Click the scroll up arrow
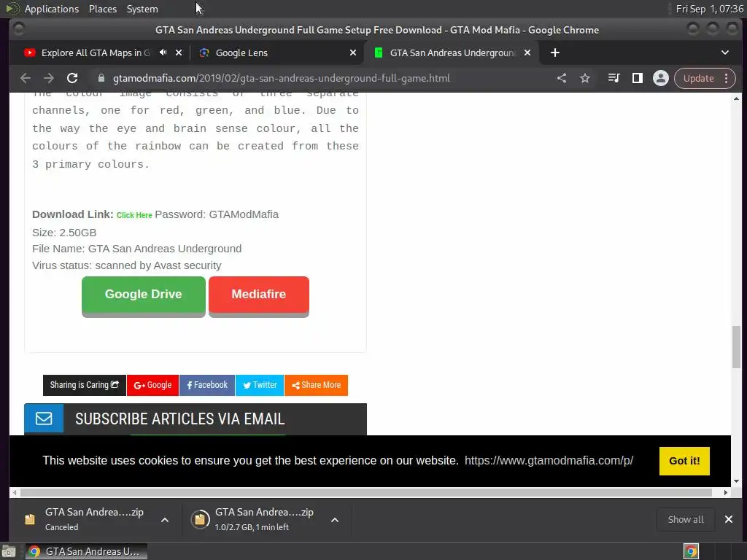This screenshot has height=560, width=747. click(x=736, y=98)
